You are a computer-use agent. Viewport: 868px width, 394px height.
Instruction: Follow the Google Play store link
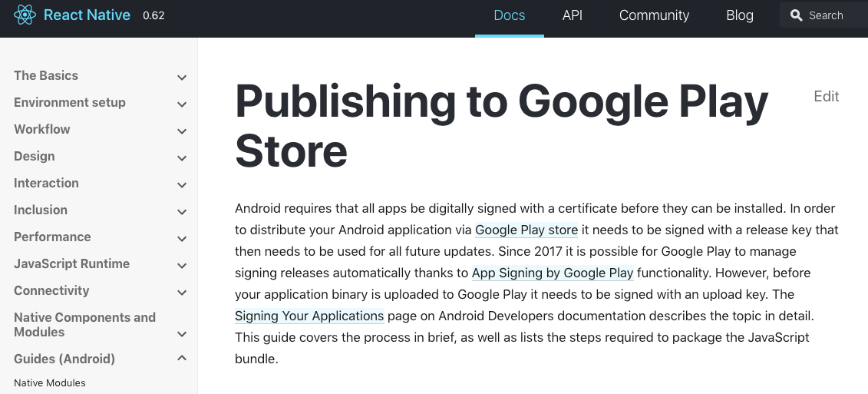(526, 230)
